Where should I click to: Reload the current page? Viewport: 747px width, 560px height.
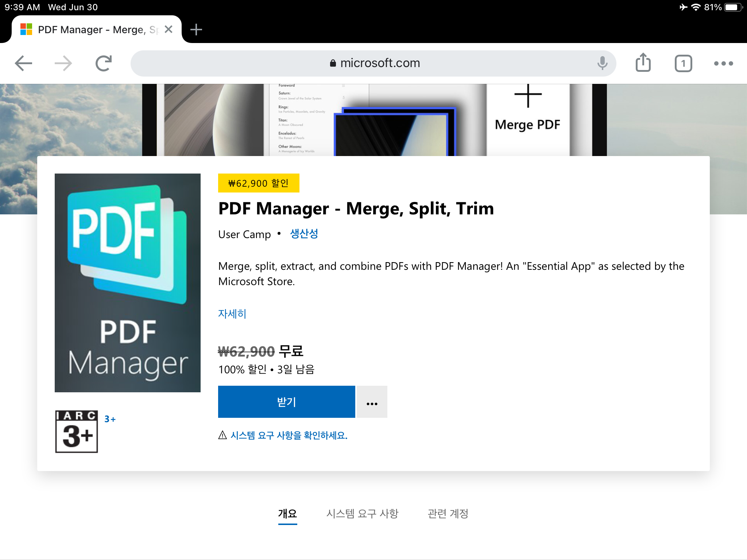(x=104, y=63)
